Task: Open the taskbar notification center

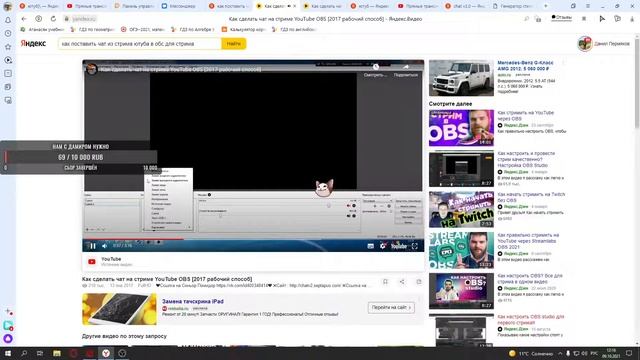Action: point(629,353)
